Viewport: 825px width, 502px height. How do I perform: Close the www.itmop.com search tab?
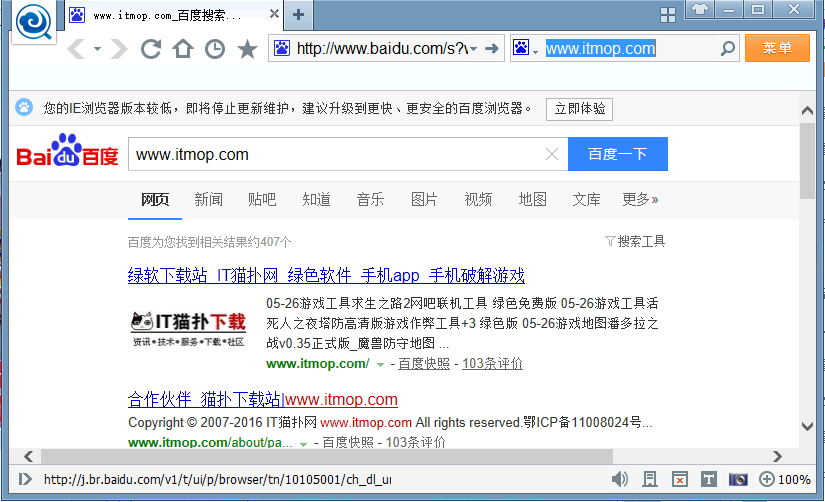click(274, 14)
